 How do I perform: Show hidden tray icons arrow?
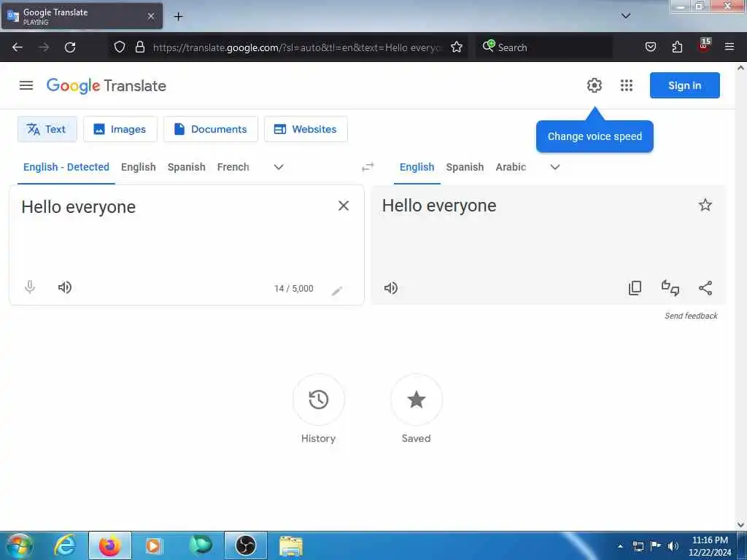click(x=620, y=546)
